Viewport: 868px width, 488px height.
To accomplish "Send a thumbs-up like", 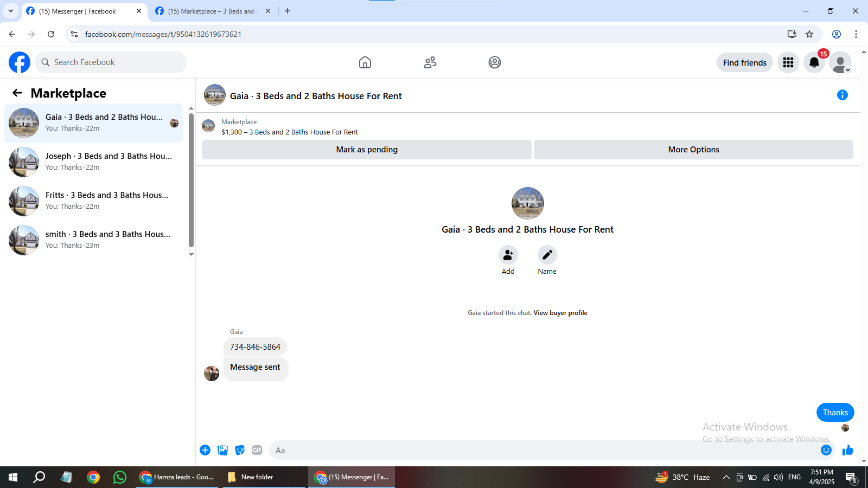I will 848,450.
